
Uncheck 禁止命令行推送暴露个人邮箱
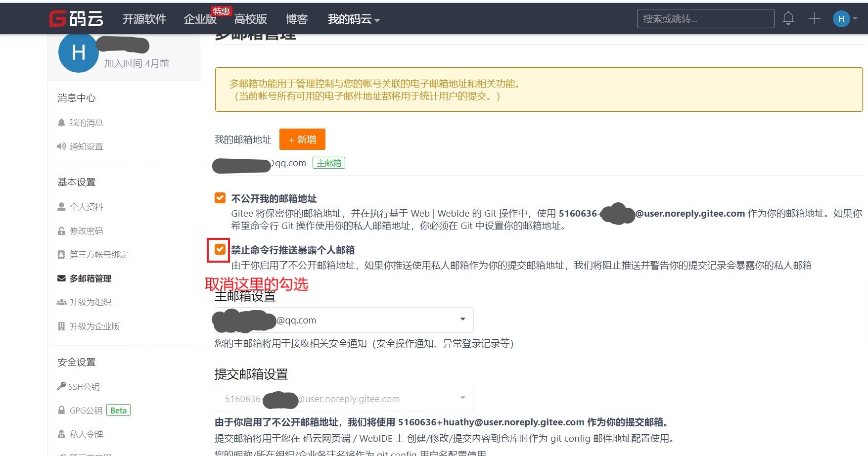[219, 250]
